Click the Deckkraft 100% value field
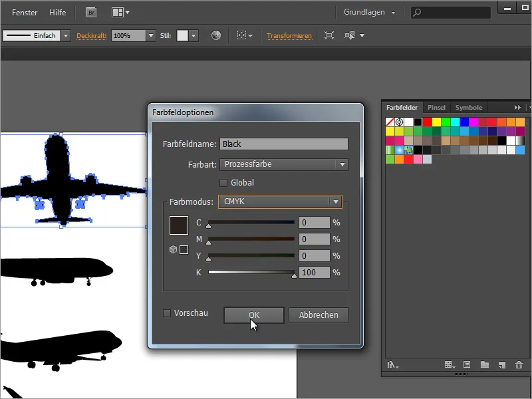 point(129,35)
